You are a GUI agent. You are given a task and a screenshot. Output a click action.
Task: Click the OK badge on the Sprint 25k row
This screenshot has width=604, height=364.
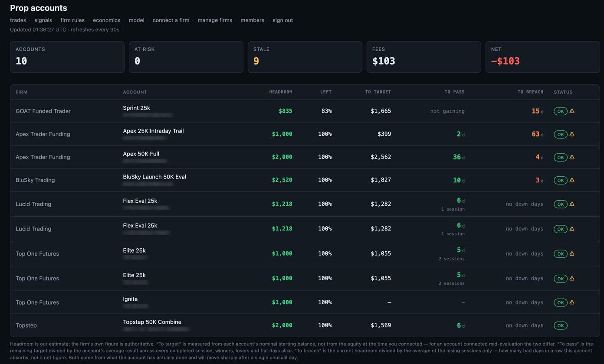tap(561, 111)
